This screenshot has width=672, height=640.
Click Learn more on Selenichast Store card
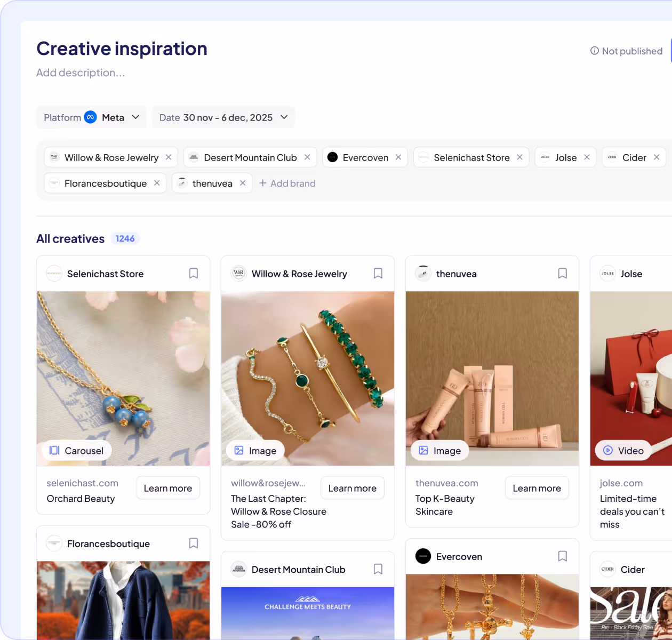coord(168,488)
